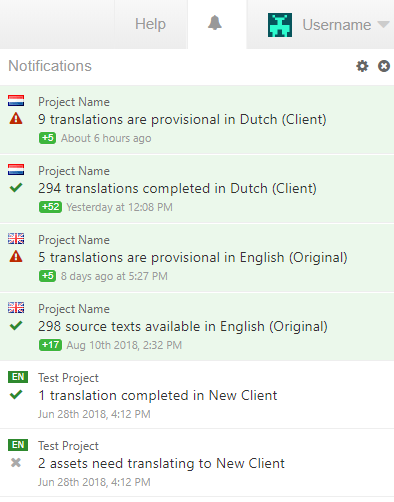
Task: Expand the Username dropdown arrow
Action: pos(383,25)
